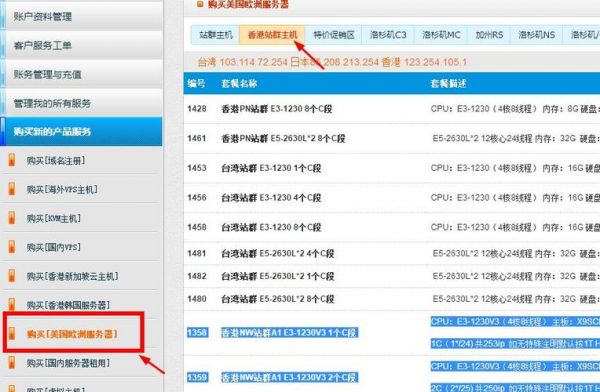Click orange icon beside 购买[国内服务器租用]
600x392 pixels.
point(12,363)
